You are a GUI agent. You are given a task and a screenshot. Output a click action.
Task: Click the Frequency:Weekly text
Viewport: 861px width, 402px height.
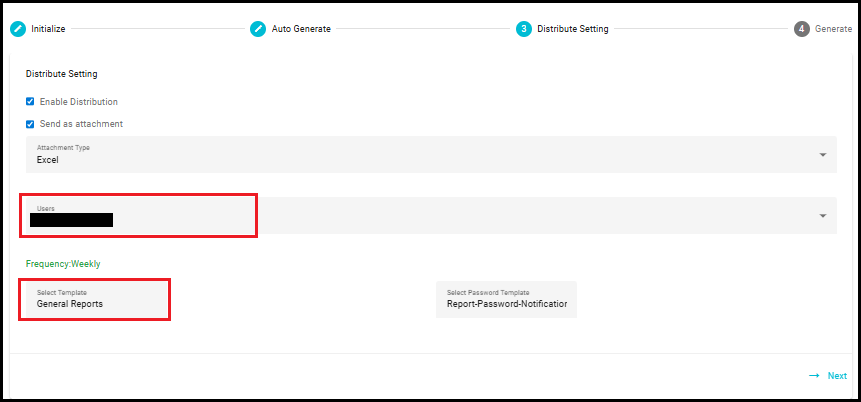(63, 264)
